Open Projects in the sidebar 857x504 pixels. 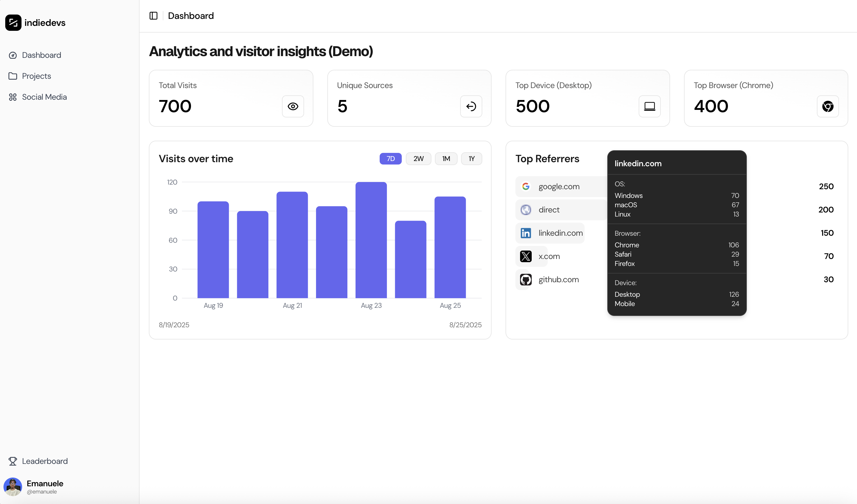(x=36, y=76)
